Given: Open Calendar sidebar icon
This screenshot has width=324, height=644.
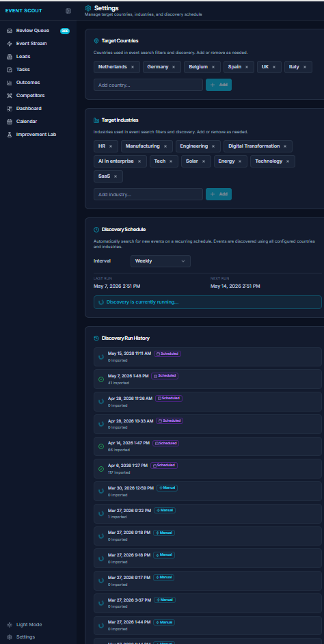Looking at the screenshot, I should pos(10,122).
